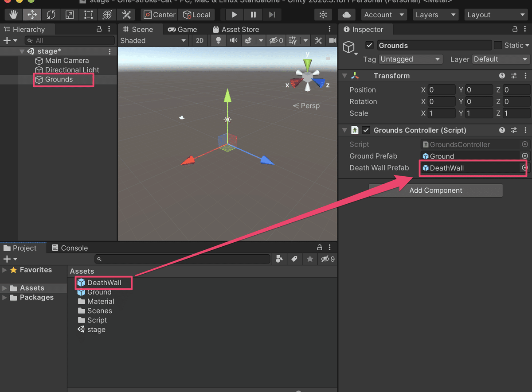This screenshot has width=532, height=392.
Task: Open the Console tab
Action: coord(70,248)
